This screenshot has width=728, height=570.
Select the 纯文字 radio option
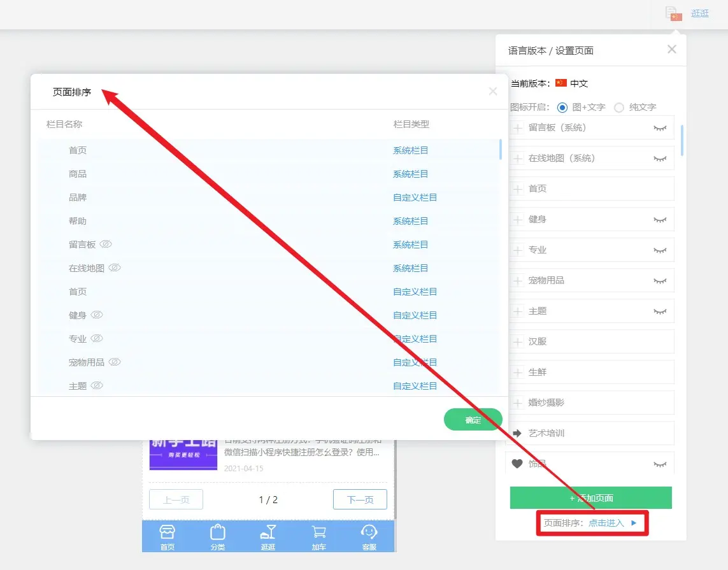click(x=618, y=108)
